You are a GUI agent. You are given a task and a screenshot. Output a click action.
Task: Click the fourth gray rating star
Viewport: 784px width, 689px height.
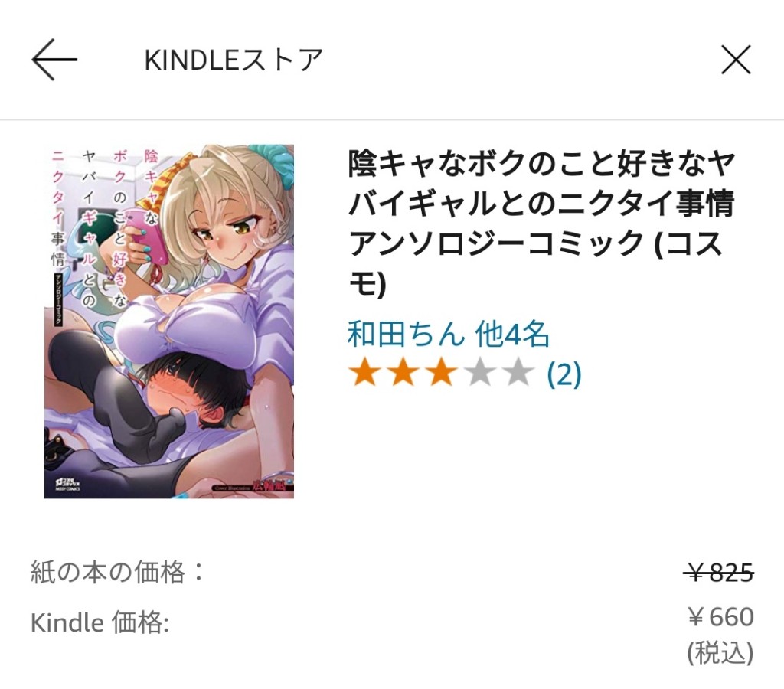(x=480, y=374)
